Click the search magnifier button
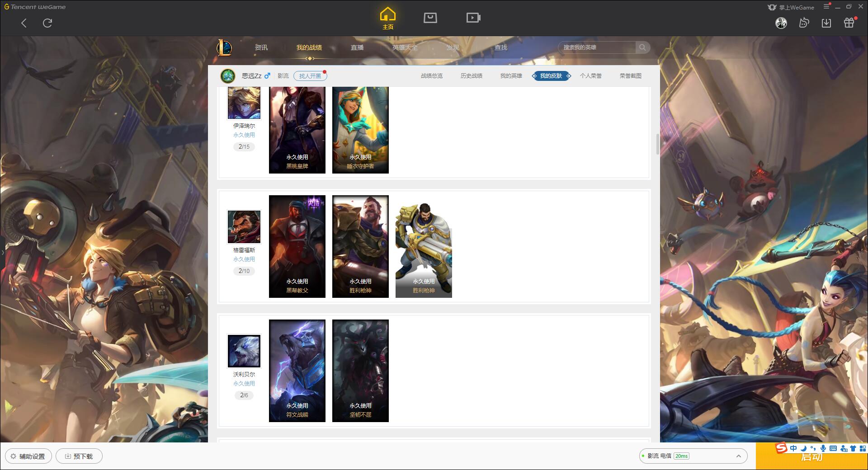 tap(642, 47)
